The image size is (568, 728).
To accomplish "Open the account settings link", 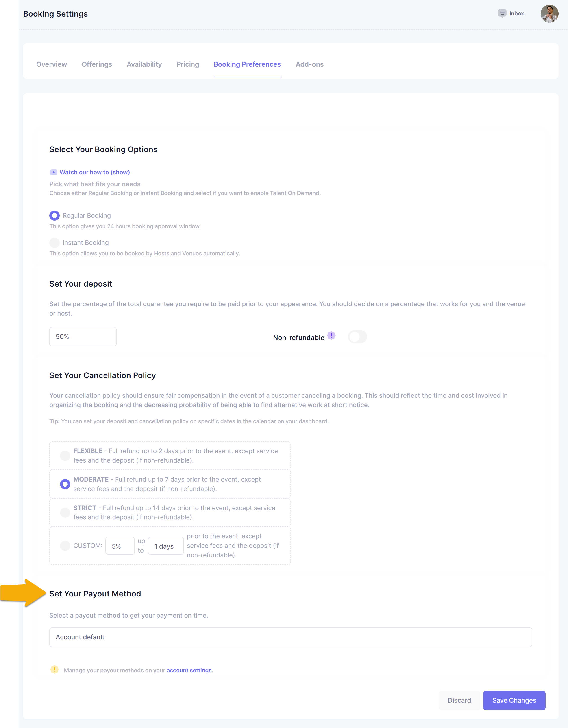I will (x=189, y=670).
